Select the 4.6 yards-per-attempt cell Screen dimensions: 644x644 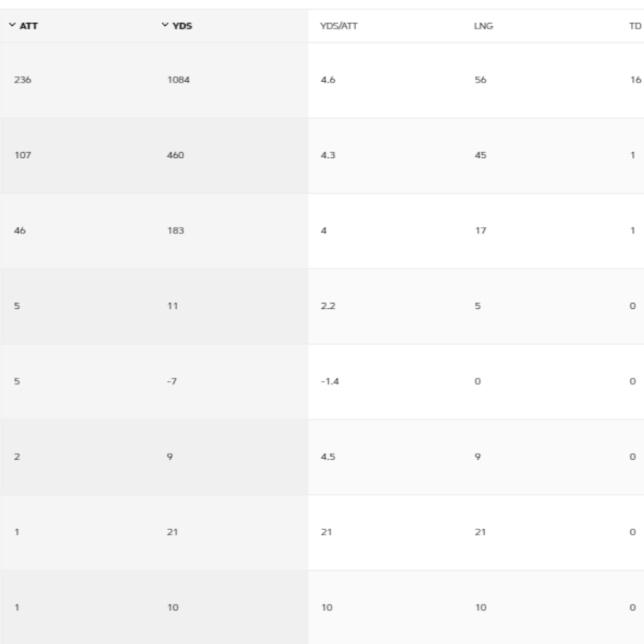click(x=328, y=80)
